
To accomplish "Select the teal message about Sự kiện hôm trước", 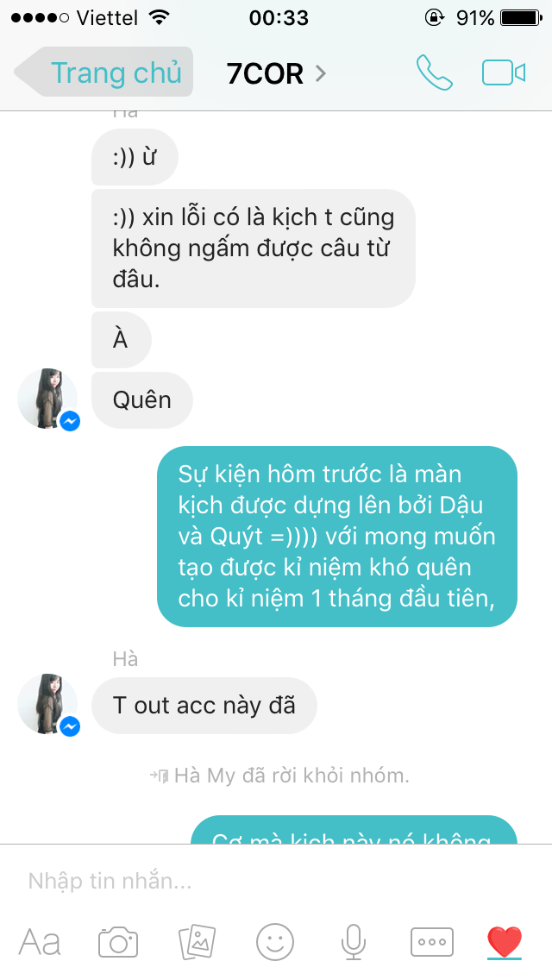I will [x=337, y=537].
